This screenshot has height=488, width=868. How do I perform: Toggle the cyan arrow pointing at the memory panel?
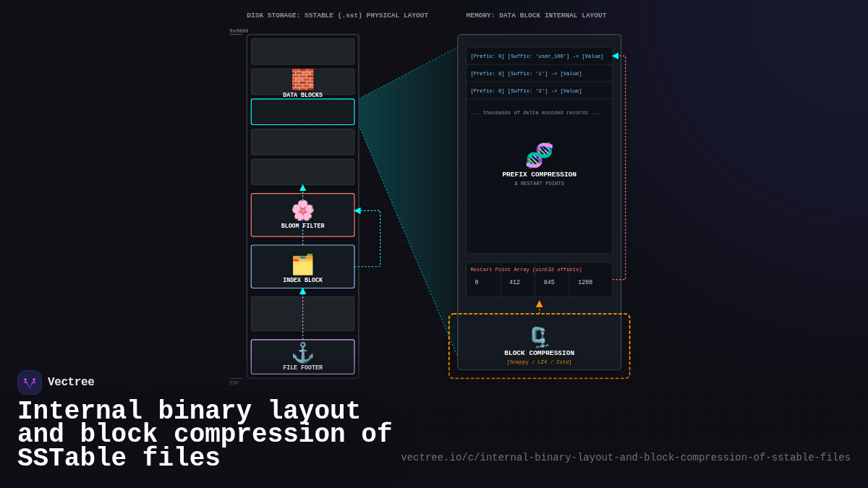point(614,56)
